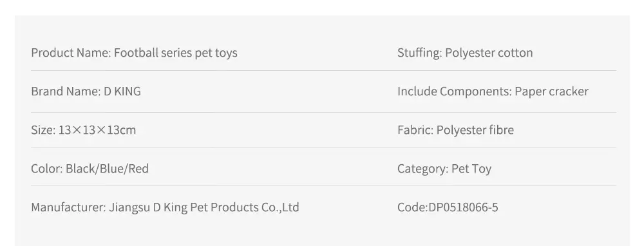
Task: Click Include Components: Paper cracker text
Action: coord(493,91)
